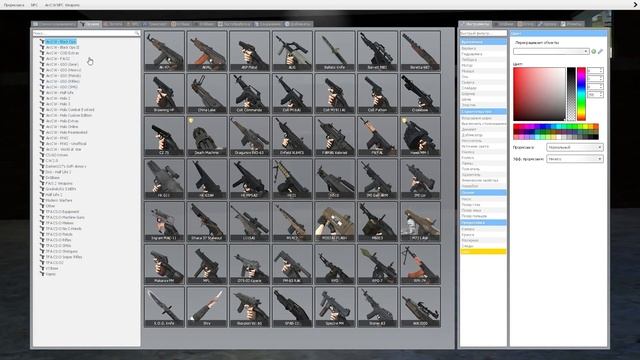The image size is (640, 360).
Task: Pick the FN FAL rifle icon
Action: tap(378, 136)
